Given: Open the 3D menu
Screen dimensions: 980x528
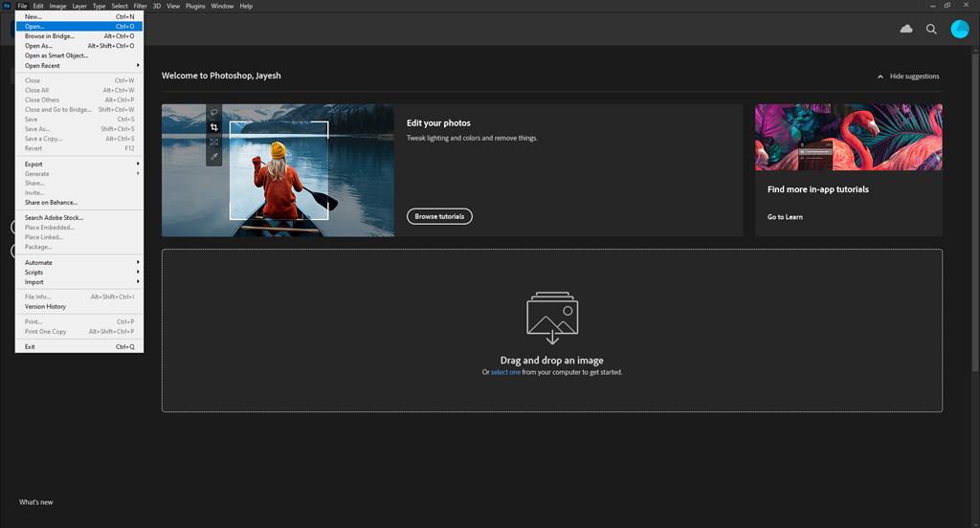Looking at the screenshot, I should [157, 6].
